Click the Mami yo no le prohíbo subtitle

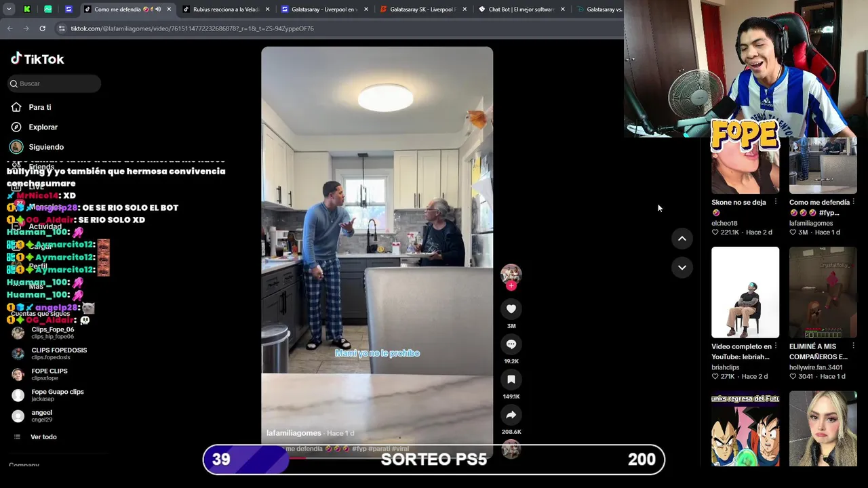point(377,353)
